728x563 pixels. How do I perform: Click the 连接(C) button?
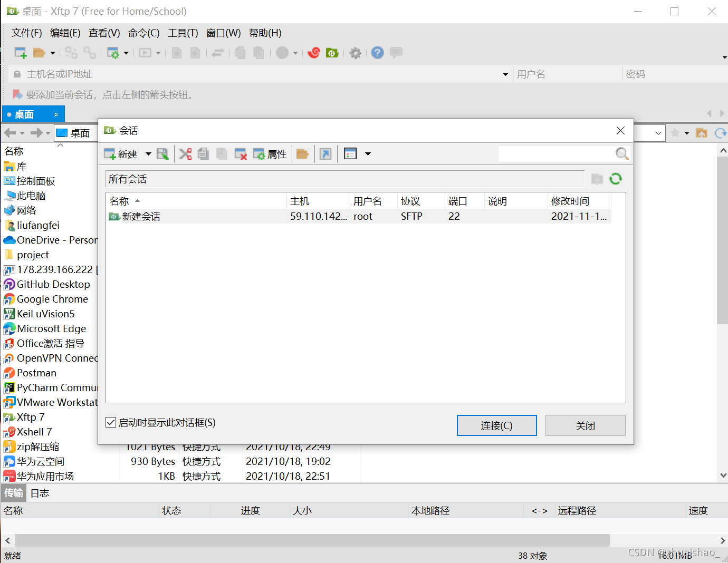click(496, 425)
